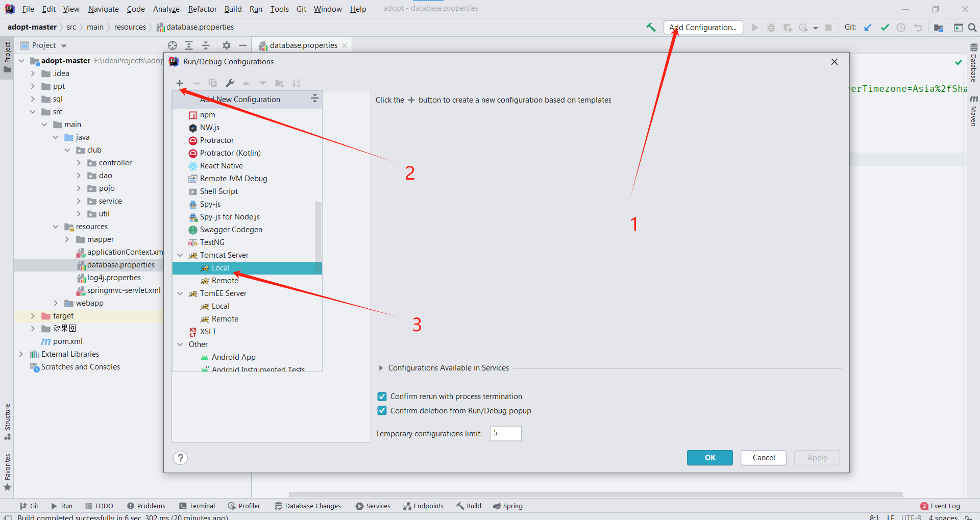Expand the target folder

[x=33, y=316]
